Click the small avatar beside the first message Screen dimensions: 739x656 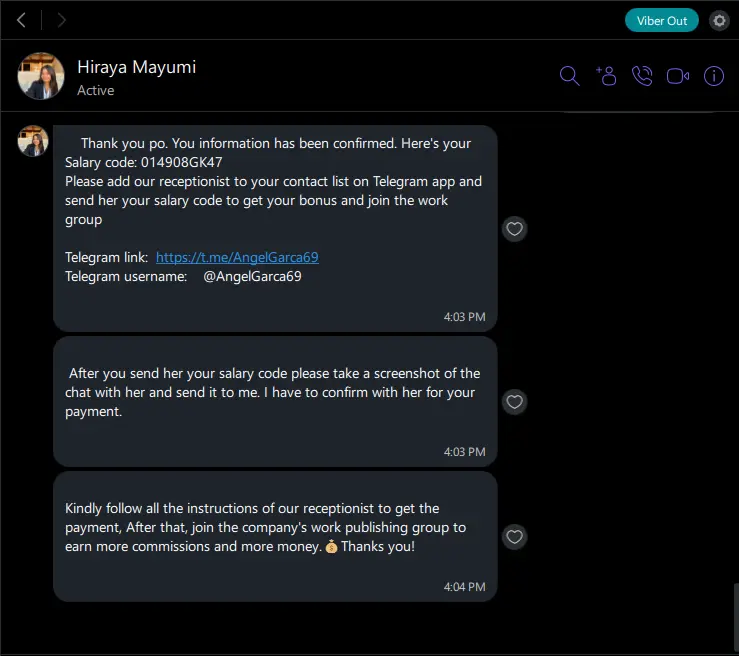pyautogui.click(x=33, y=140)
